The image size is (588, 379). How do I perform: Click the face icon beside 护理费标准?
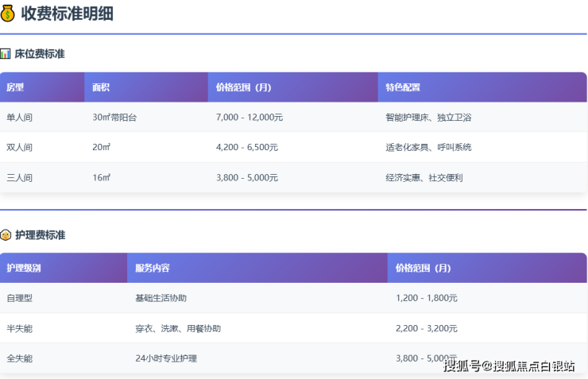[x=6, y=235]
